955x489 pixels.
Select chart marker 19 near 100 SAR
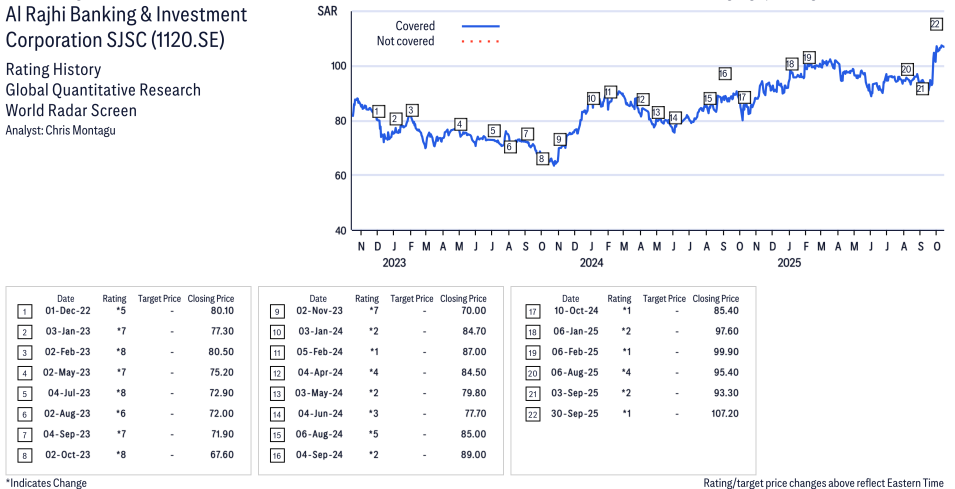(x=808, y=57)
